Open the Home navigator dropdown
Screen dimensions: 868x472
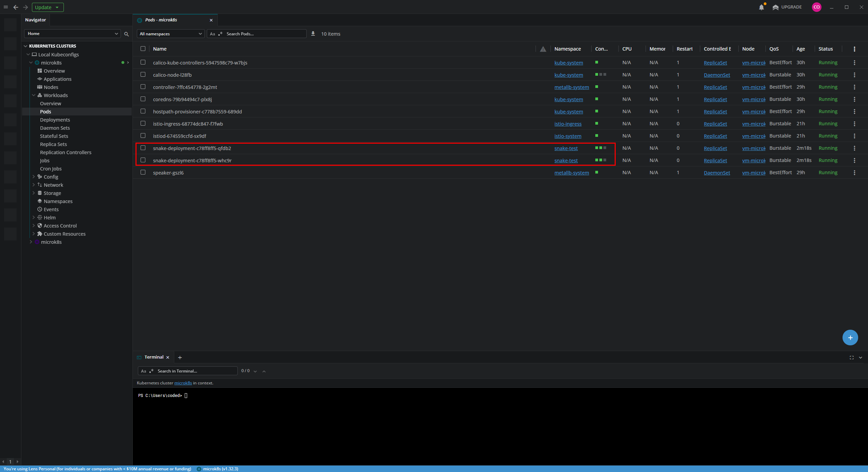coord(72,34)
